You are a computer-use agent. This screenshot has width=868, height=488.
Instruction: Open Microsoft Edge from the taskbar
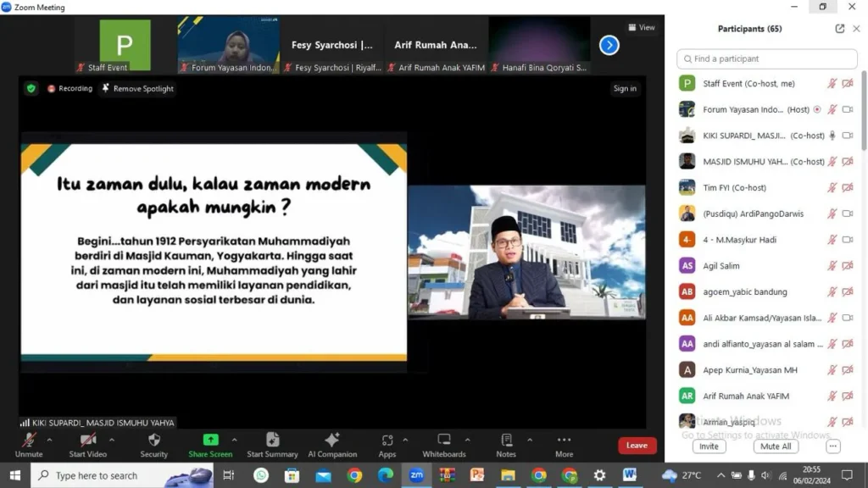tap(386, 475)
